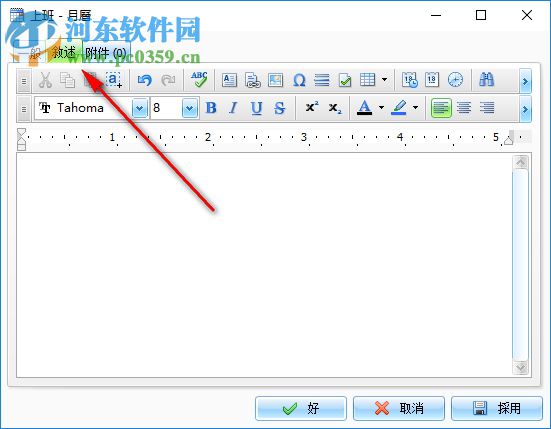Click the formatting toolbar grip handle
551x429 pixels.
24,109
